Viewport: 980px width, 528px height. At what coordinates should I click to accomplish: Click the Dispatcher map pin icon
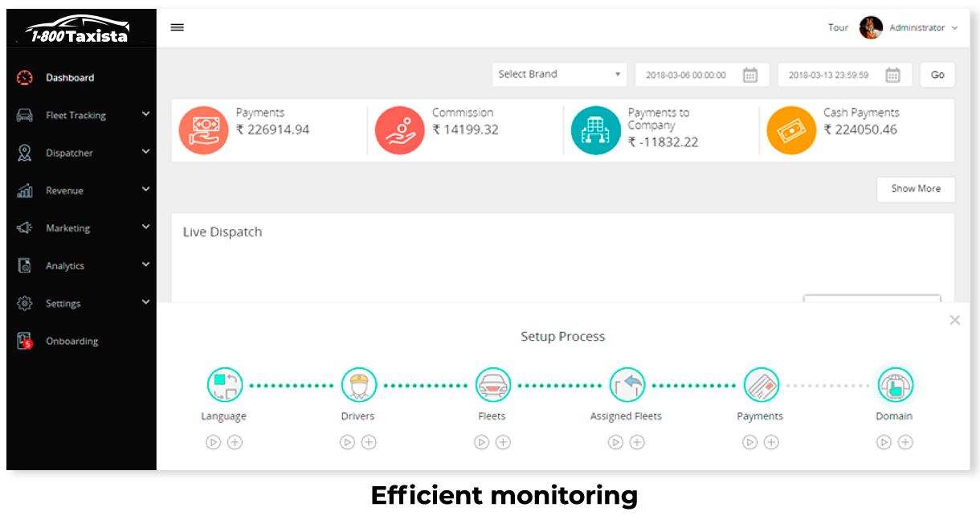tap(25, 153)
